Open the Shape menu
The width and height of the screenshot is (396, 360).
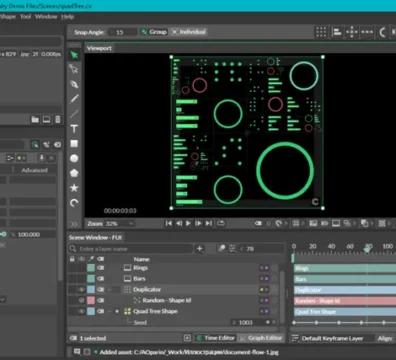[x=8, y=16]
